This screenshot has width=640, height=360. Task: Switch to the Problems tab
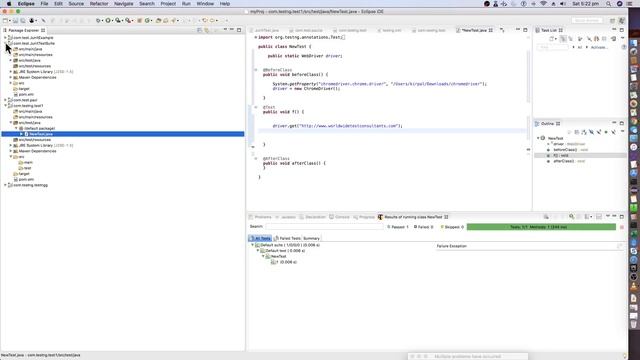coord(260,217)
